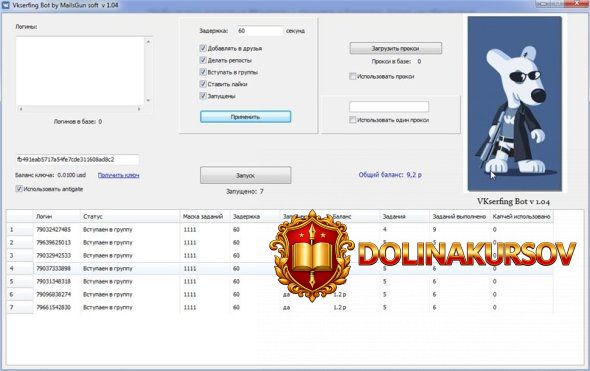The image size is (590, 371).
Task: Click the 'Заданий выполнено' column header
Action: (459, 216)
